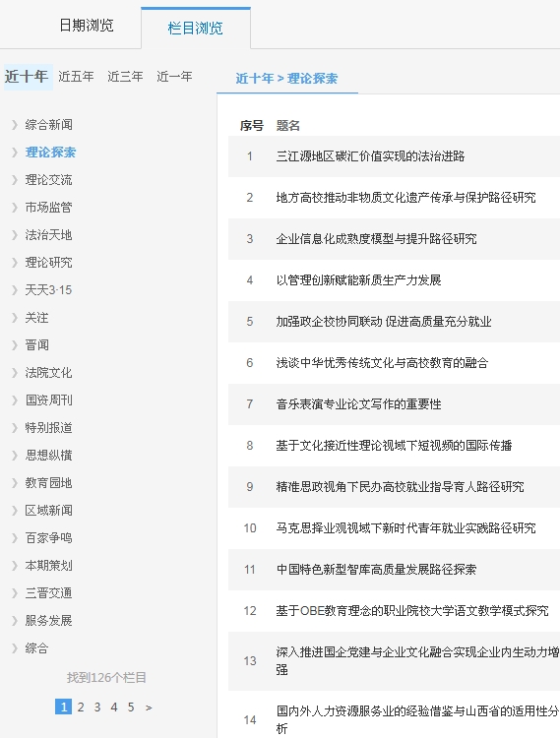Go to page 2 of columns

coord(81,707)
